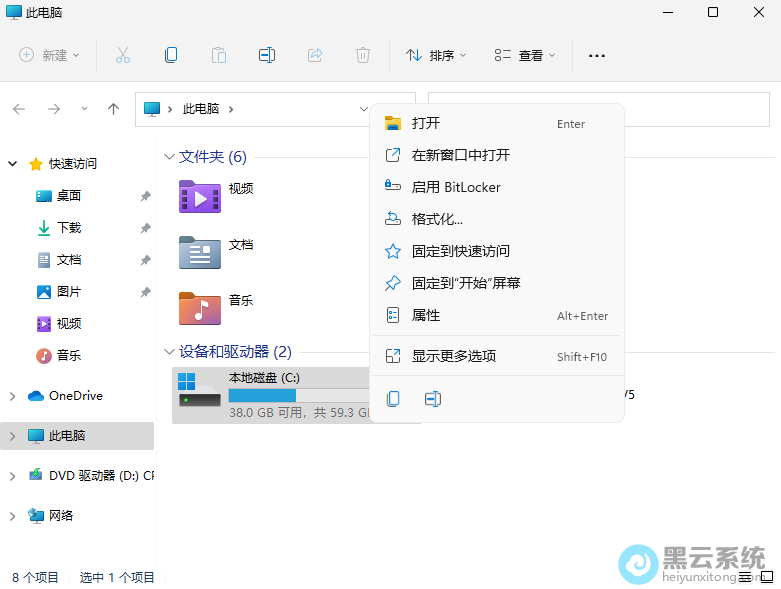The height and width of the screenshot is (589, 781).
Task: Open the 视频 folder icon in main pane
Action: pyautogui.click(x=199, y=196)
